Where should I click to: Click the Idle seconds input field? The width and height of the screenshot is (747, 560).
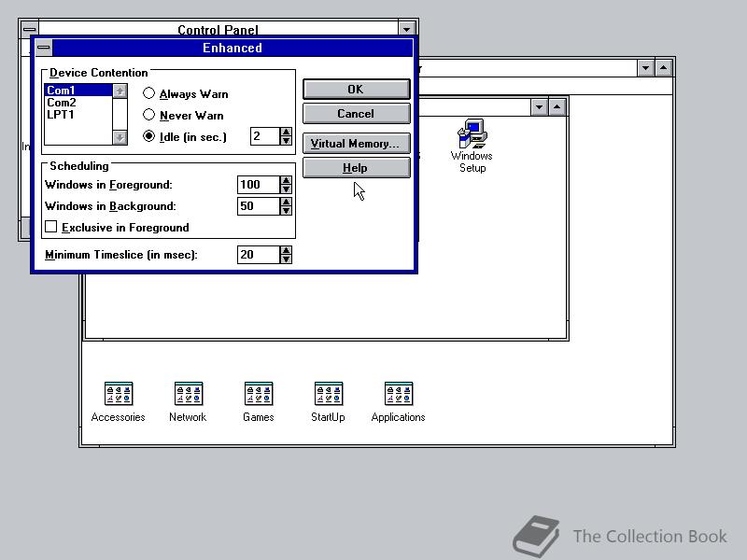(x=265, y=136)
